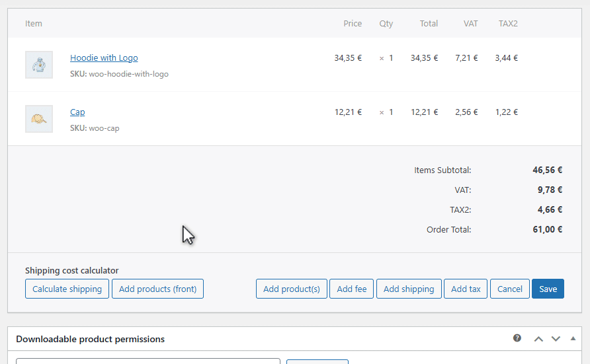590x364 pixels.
Task: Move Downloadable product permissions panel up
Action: pyautogui.click(x=538, y=339)
